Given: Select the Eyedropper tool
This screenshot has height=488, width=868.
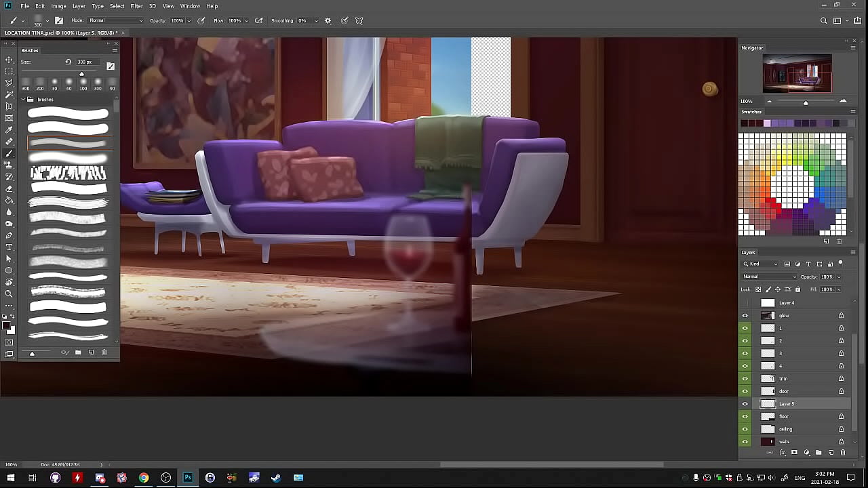Looking at the screenshot, I should (x=9, y=130).
